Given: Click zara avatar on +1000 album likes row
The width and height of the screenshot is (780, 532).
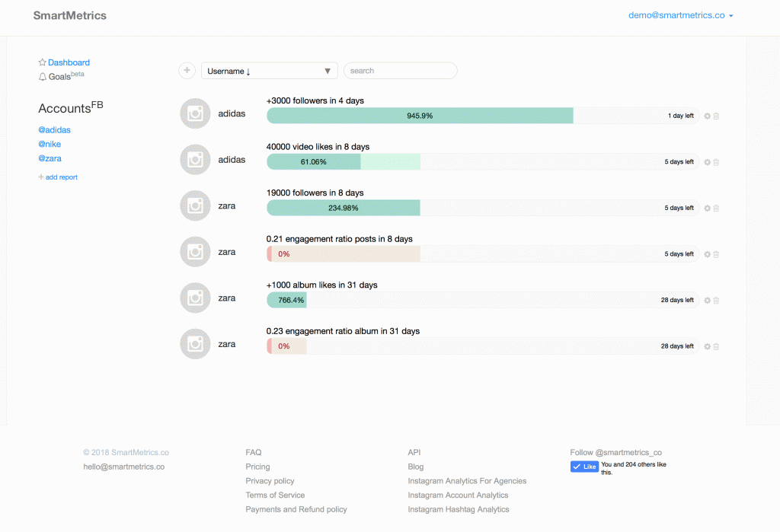Looking at the screenshot, I should tap(195, 298).
